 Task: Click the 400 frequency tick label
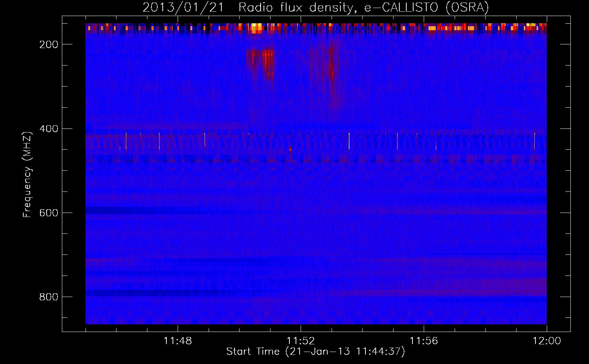click(49, 129)
